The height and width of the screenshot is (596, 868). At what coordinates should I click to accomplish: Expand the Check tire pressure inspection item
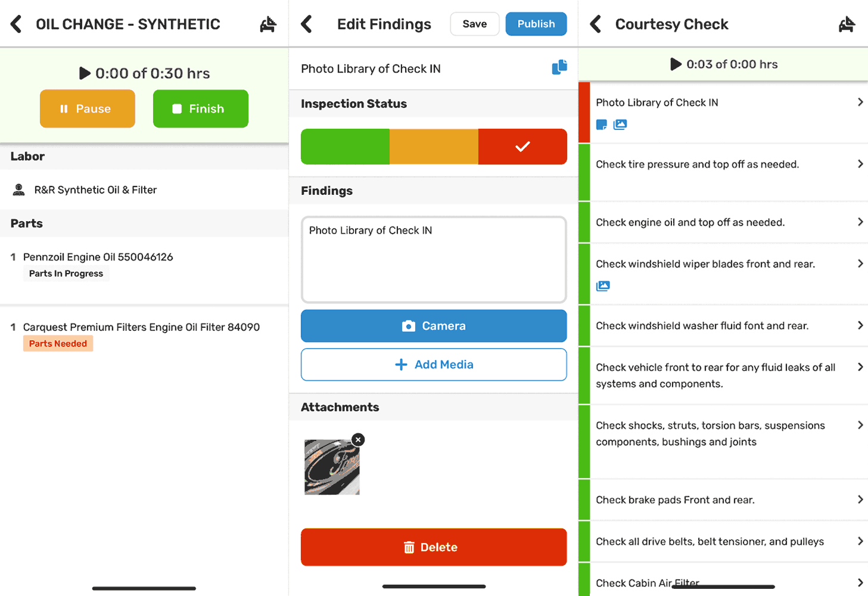tap(860, 164)
